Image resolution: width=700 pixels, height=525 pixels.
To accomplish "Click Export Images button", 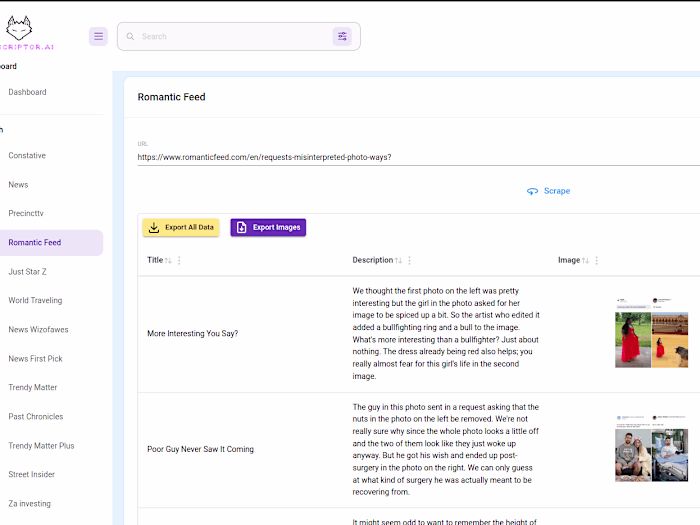I will [268, 227].
